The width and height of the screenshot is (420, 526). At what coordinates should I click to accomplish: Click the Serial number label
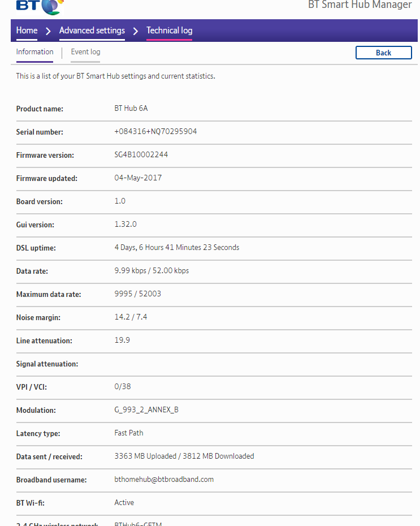point(40,132)
